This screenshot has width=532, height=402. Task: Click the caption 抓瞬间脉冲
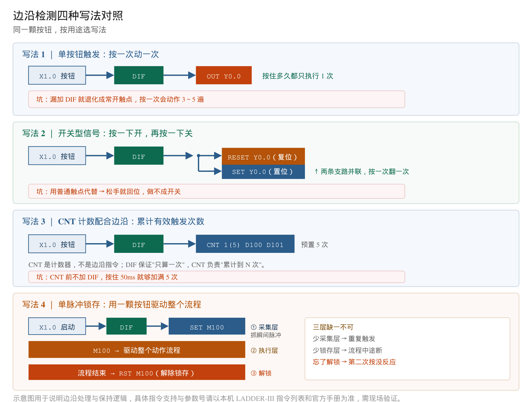266,335
